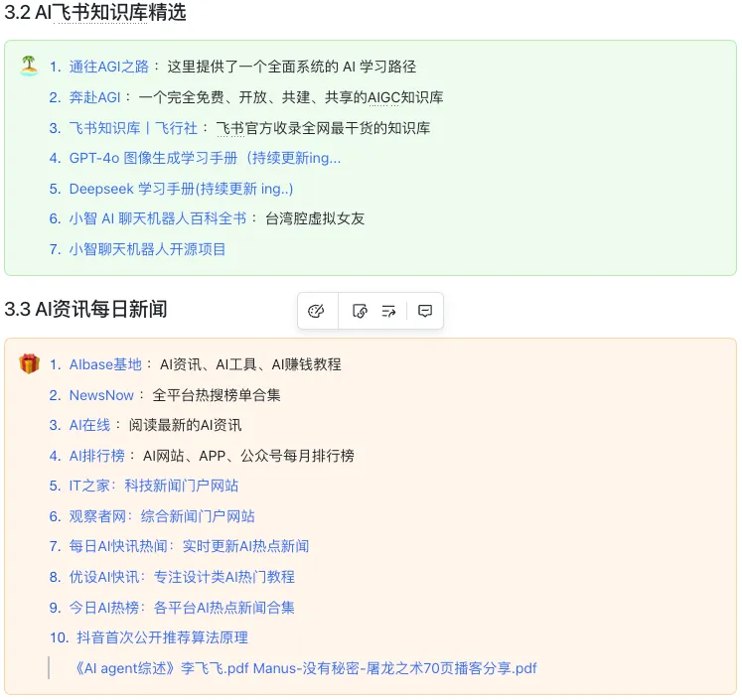Open 优设AI快讯 link
742x700 pixels.
182,577
